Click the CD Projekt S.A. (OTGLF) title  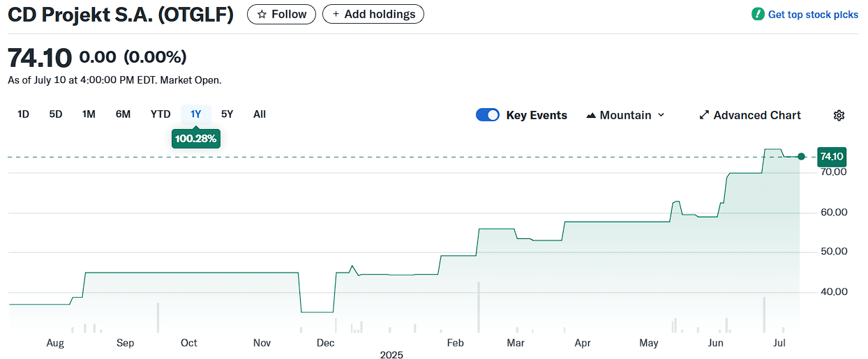coord(121,14)
